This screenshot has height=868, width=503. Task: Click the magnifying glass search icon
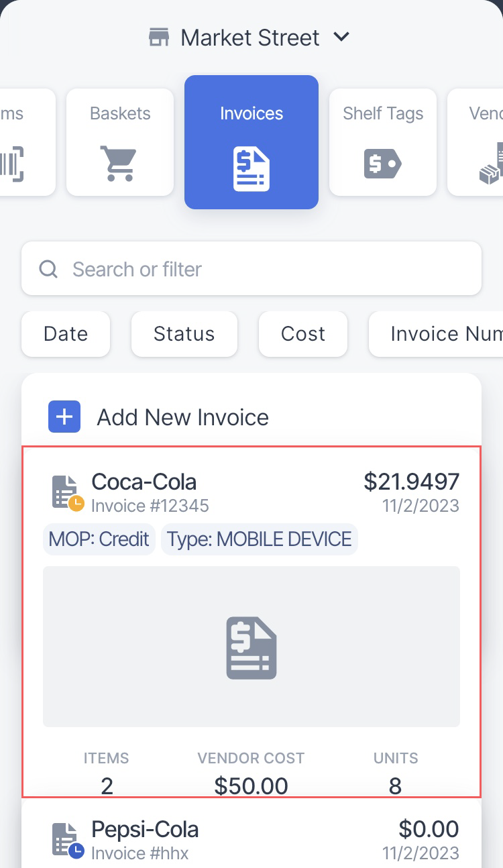(48, 269)
